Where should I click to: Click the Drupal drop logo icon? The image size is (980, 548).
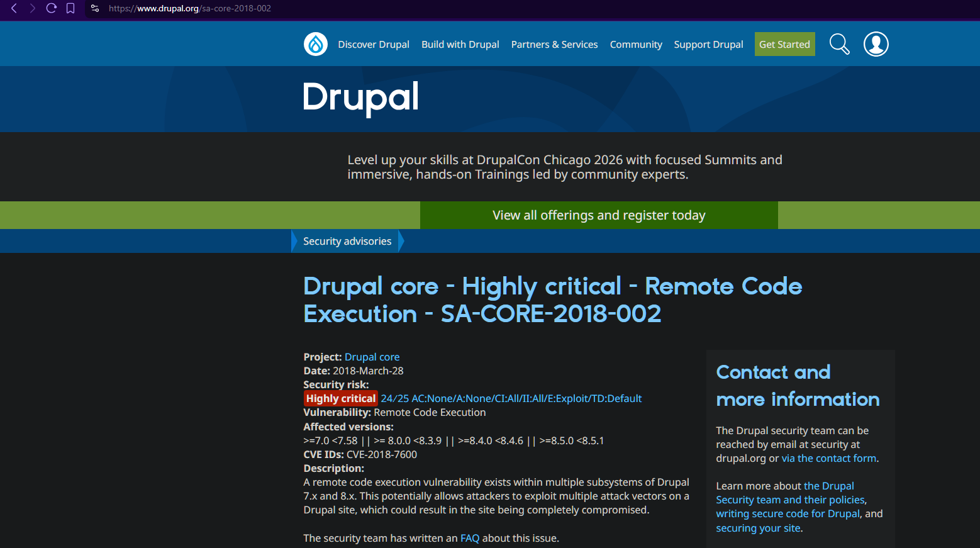316,44
